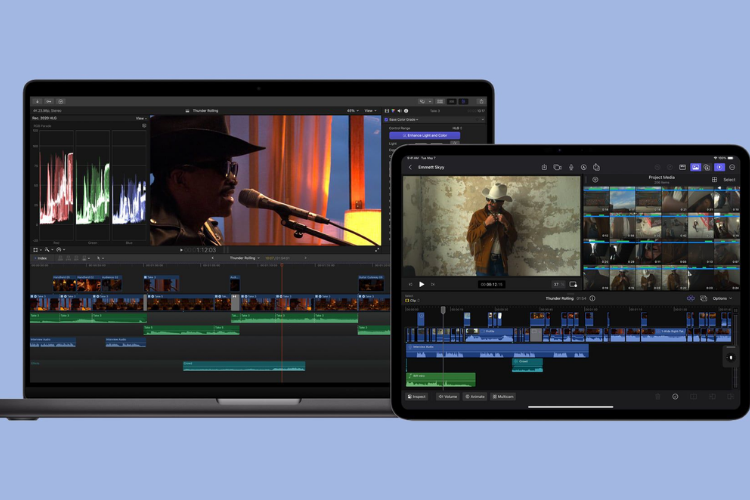The width and height of the screenshot is (750, 500).
Task: Switch to the info inspector tab icon on Mac
Action: click(406, 111)
